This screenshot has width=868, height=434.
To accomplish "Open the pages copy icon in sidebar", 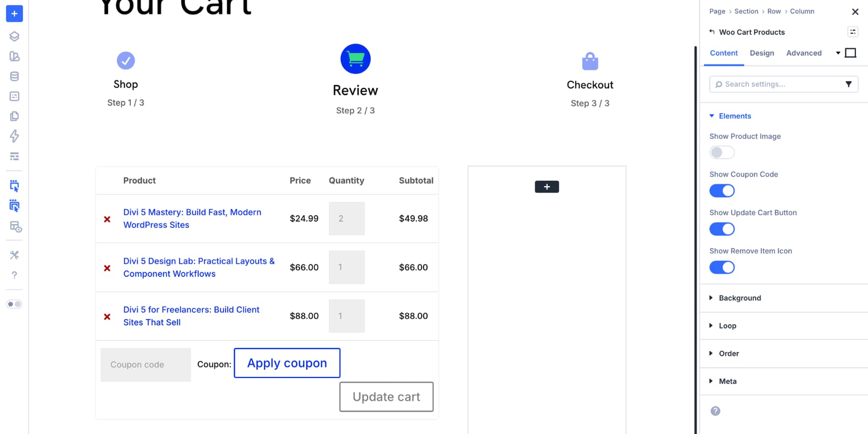I will 14,116.
